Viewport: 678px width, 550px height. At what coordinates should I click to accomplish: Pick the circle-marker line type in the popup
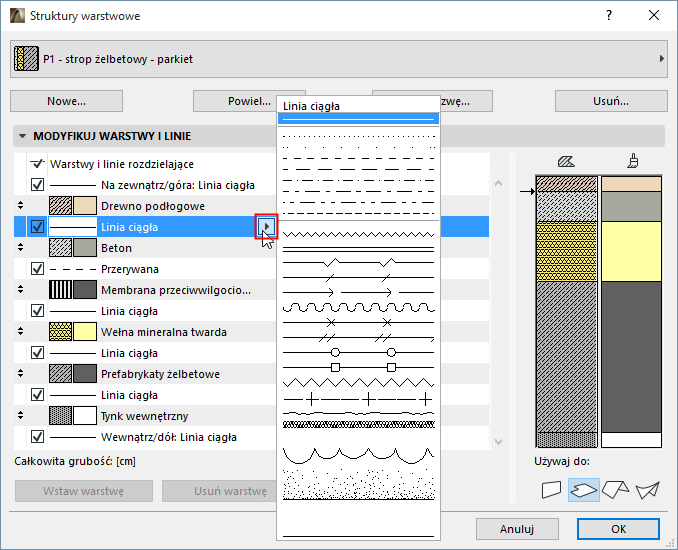click(358, 353)
